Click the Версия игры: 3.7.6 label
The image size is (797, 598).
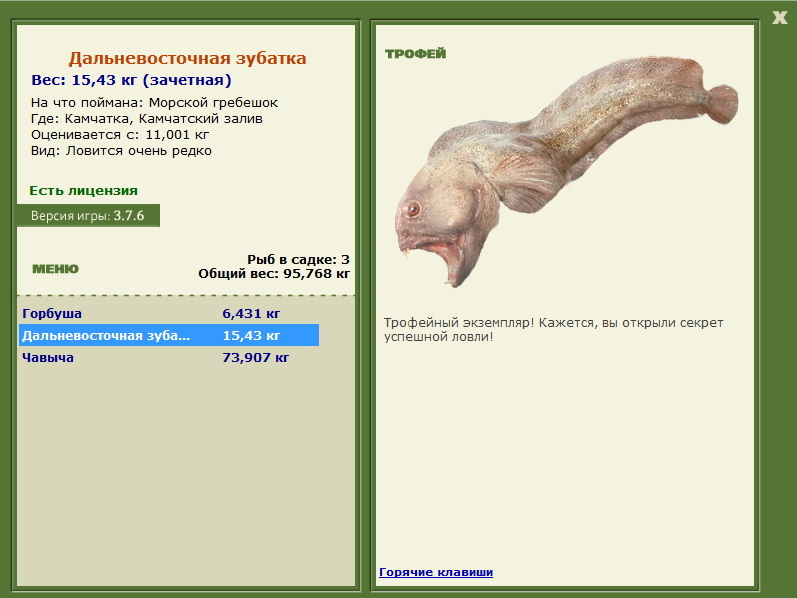(88, 216)
